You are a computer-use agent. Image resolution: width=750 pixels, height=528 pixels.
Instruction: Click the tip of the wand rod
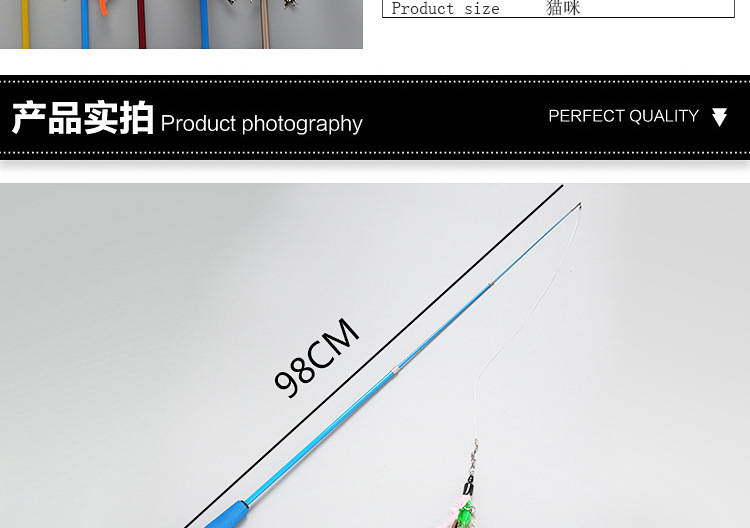coord(579,206)
